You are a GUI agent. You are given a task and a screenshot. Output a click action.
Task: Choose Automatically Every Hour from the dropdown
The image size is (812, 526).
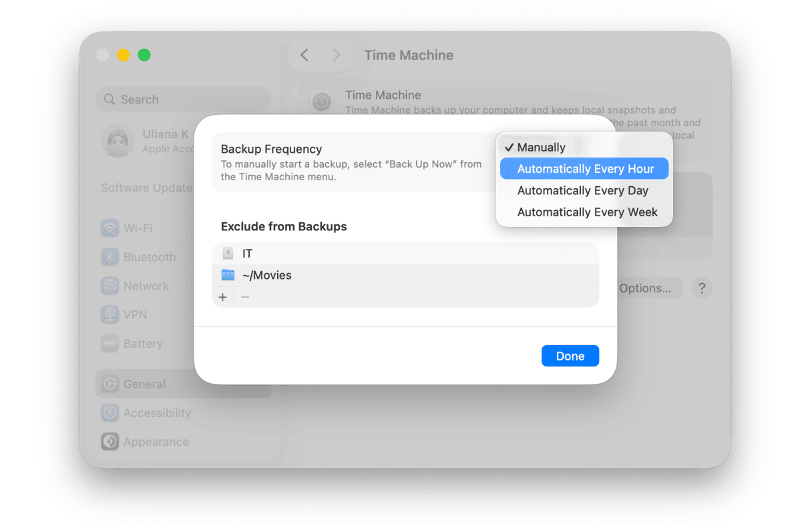pos(584,168)
